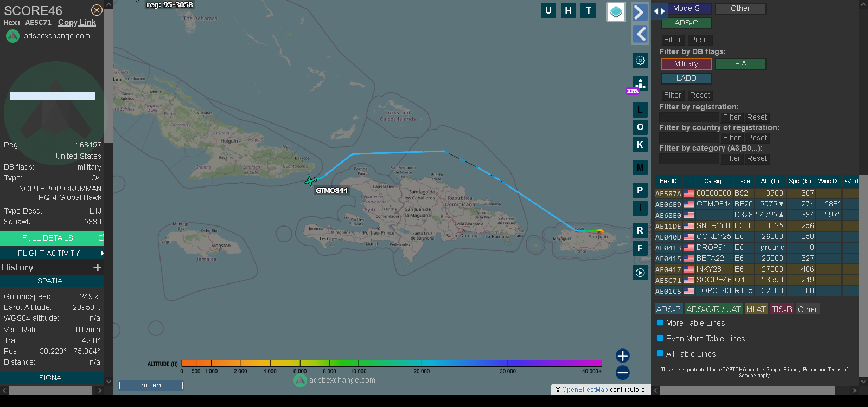Click the T map toggle button
This screenshot has height=407, width=868.
(x=589, y=10)
